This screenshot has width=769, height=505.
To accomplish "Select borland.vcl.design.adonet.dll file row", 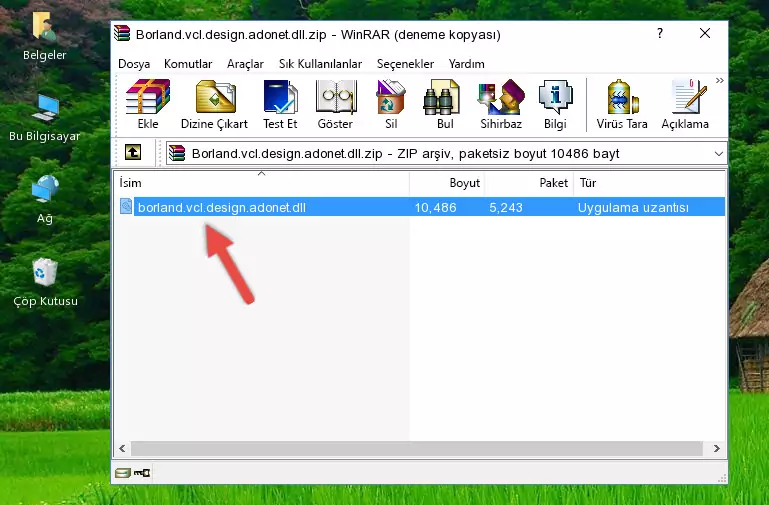I will 422,207.
